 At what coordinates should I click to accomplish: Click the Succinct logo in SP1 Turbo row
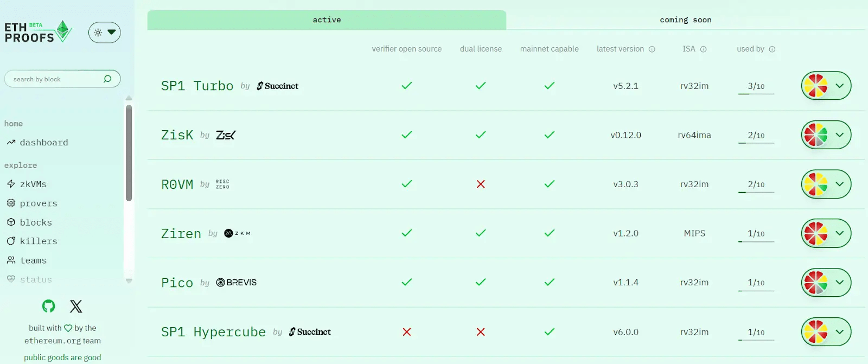(278, 86)
